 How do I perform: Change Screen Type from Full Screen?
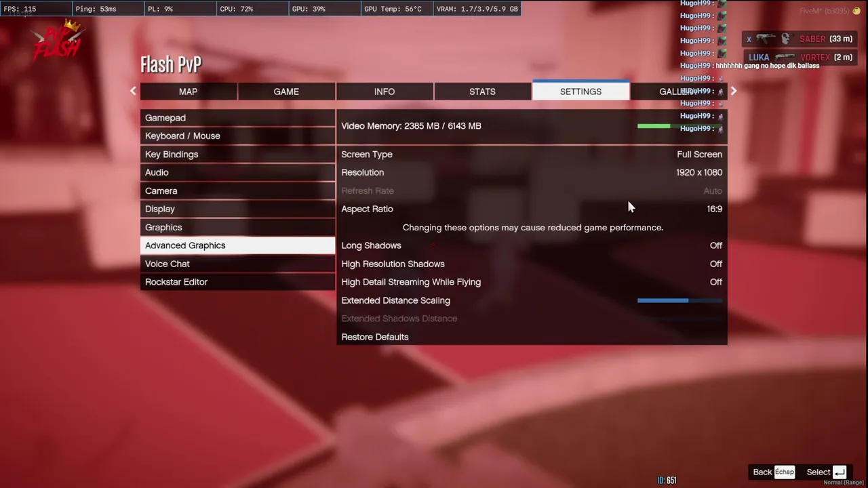(x=532, y=155)
